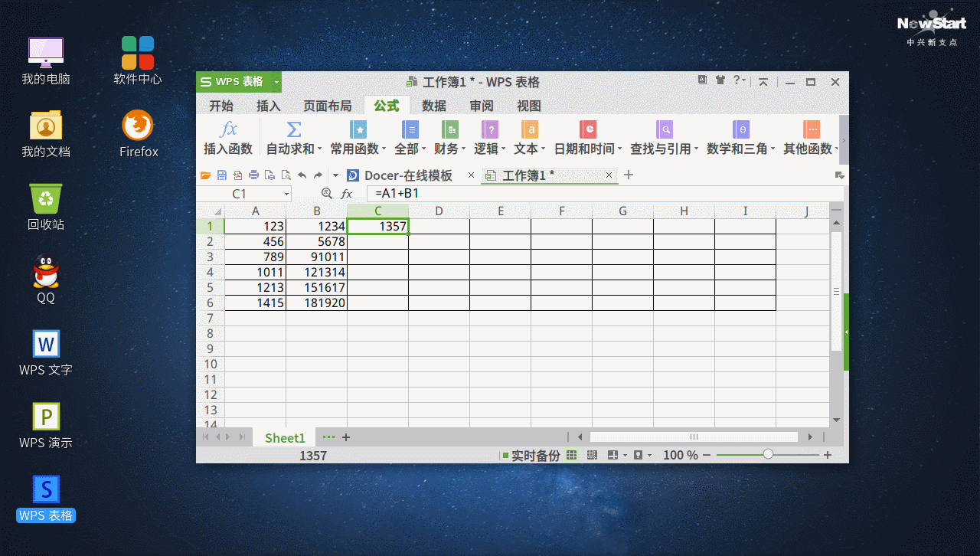The height and width of the screenshot is (556, 980).
Task: Click the fx icon beside formula bar
Action: click(347, 194)
